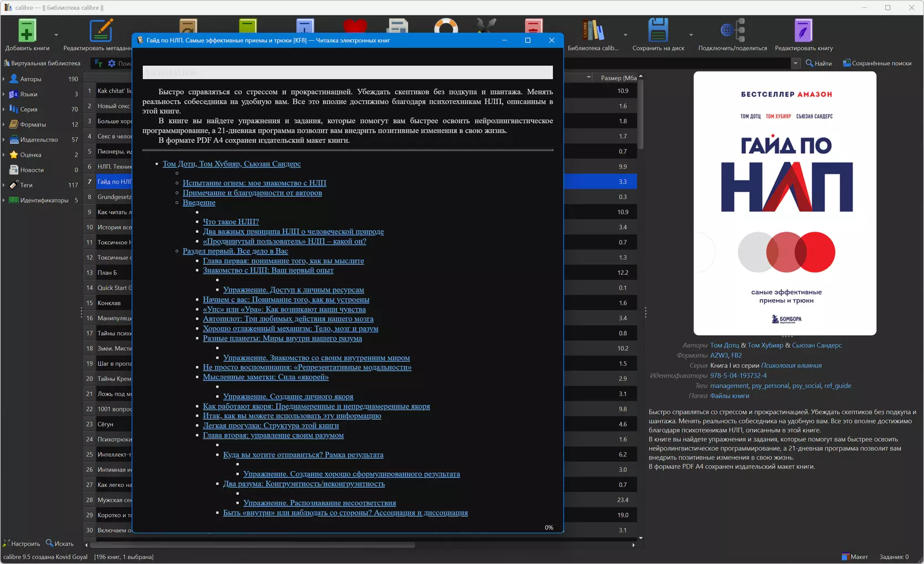
Task: Open the Подключить/поделиться toolbar icon
Action: pyautogui.click(x=732, y=31)
